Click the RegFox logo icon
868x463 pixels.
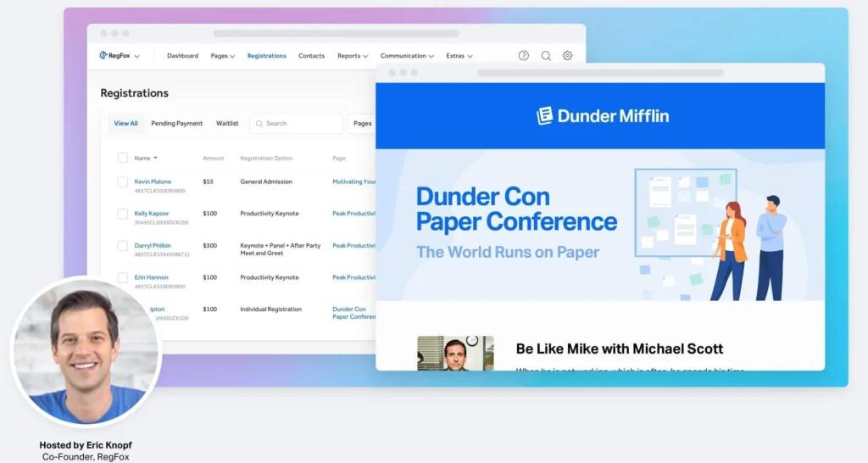click(103, 55)
